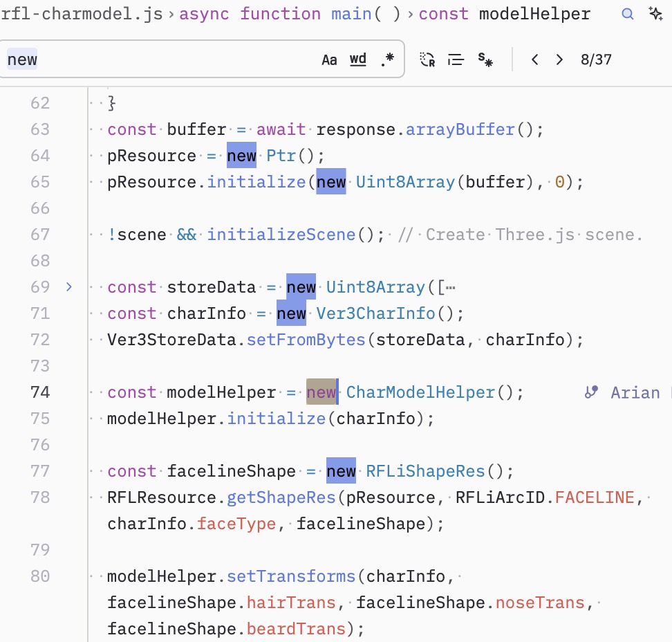The image size is (672, 642).
Task: Go to next search match
Action: [x=559, y=59]
